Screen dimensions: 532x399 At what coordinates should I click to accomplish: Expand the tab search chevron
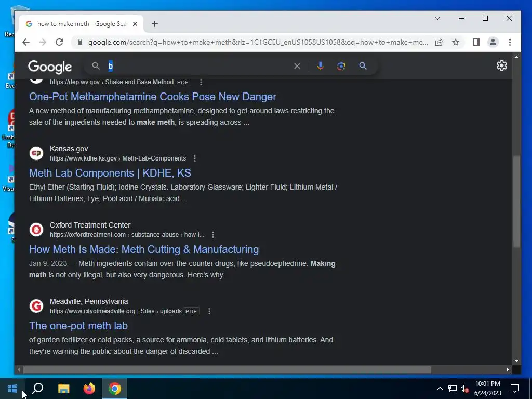pyautogui.click(x=437, y=18)
